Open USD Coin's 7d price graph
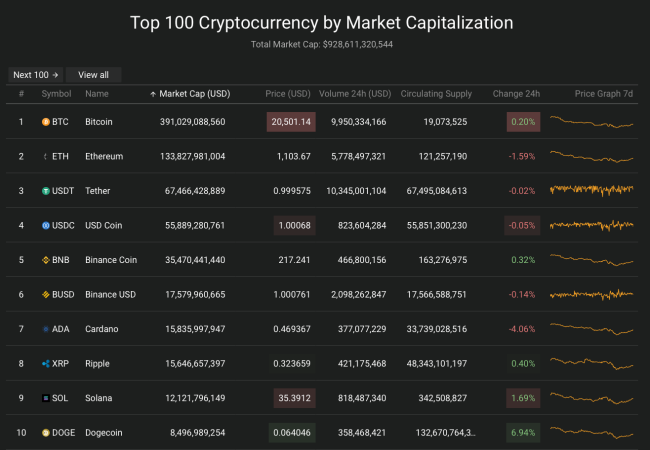Screen dimensions: 650x450 click(x=592, y=225)
